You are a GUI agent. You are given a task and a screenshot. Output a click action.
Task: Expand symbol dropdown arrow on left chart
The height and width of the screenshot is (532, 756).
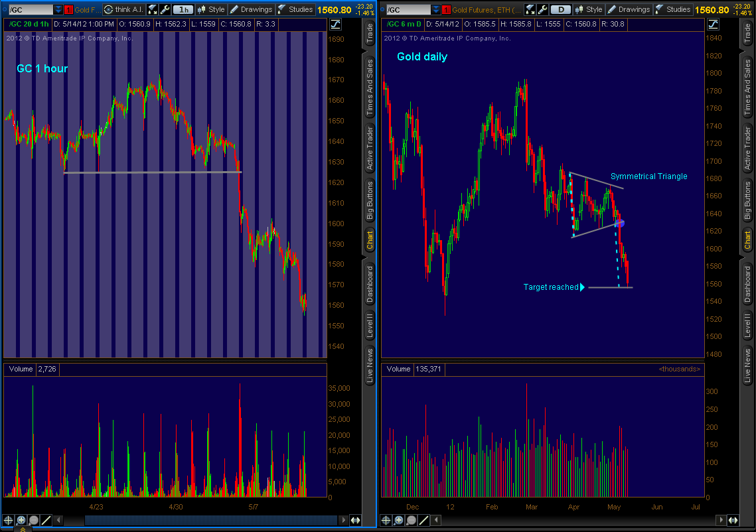click(x=58, y=9)
